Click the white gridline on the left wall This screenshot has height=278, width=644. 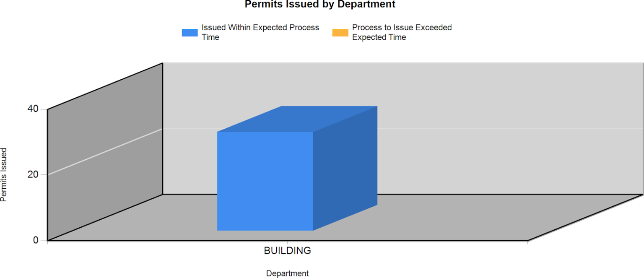point(105,151)
